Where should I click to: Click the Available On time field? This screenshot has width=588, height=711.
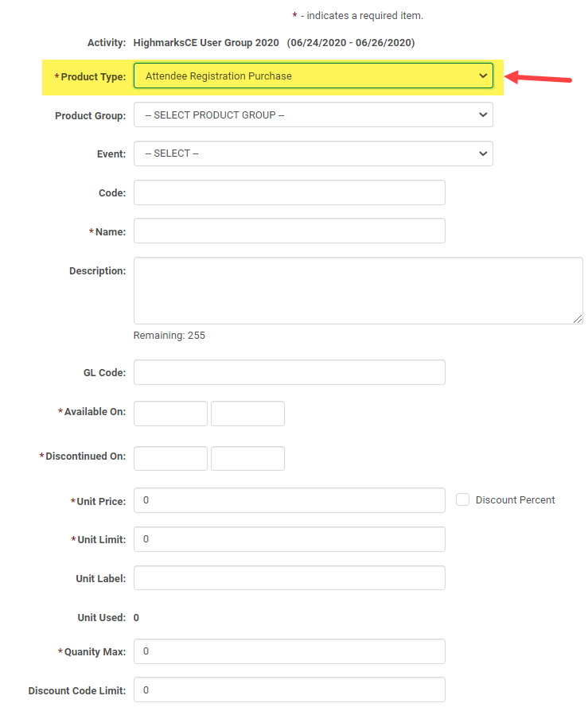[x=247, y=414]
